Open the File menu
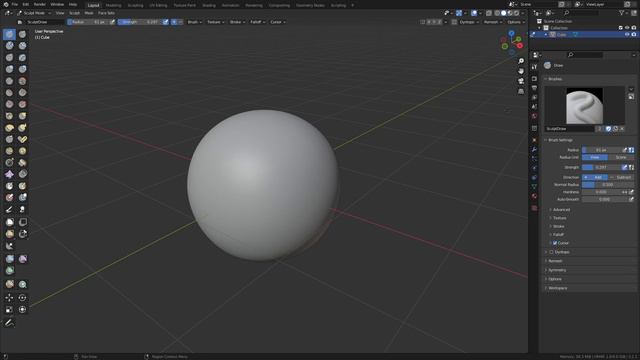Image resolution: width=640 pixels, height=360 pixels. pyautogui.click(x=15, y=4)
